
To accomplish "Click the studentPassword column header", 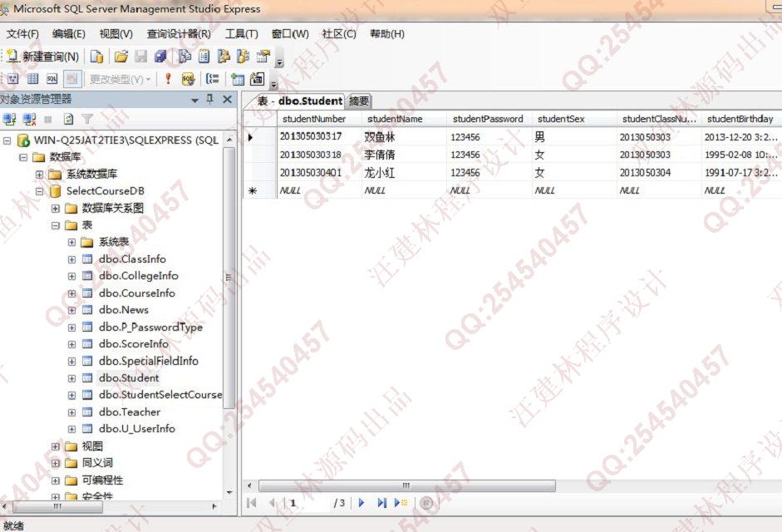I will pyautogui.click(x=489, y=119).
